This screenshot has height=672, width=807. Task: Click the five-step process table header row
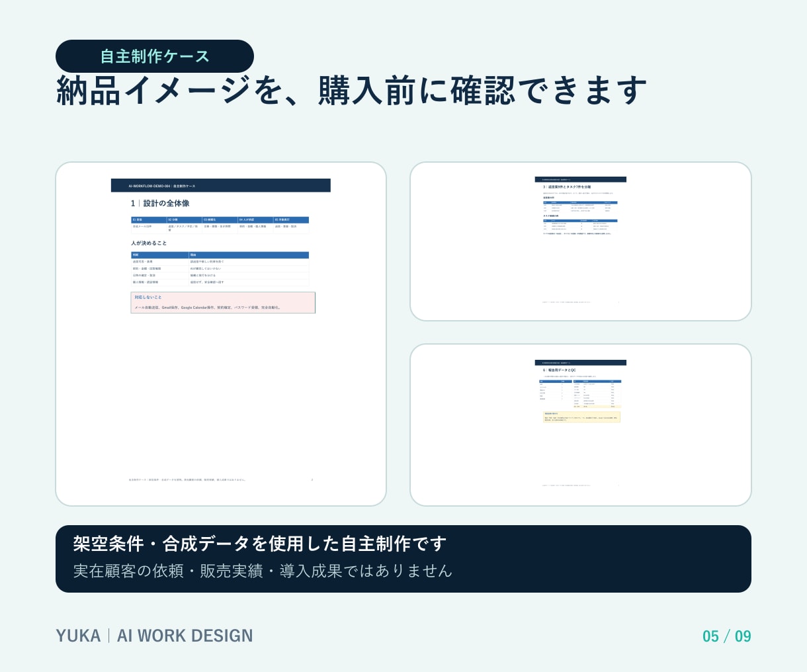[220, 220]
